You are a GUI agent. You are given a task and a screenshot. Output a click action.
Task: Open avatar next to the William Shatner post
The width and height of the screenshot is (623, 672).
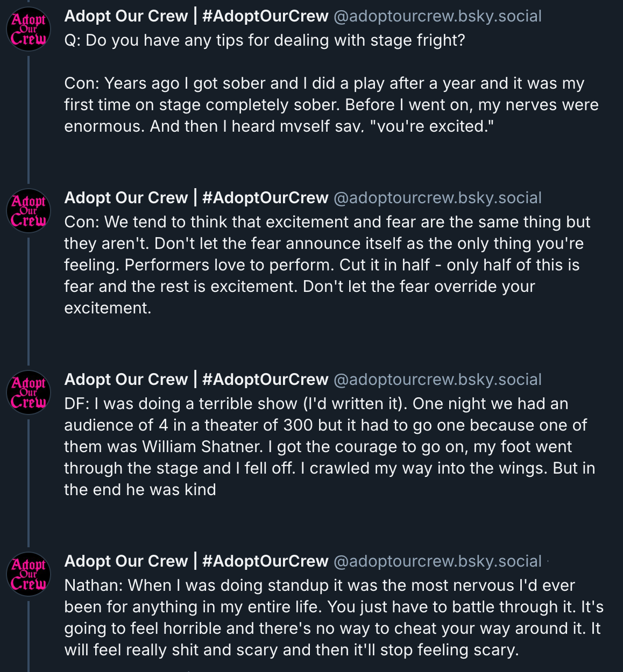(x=29, y=393)
